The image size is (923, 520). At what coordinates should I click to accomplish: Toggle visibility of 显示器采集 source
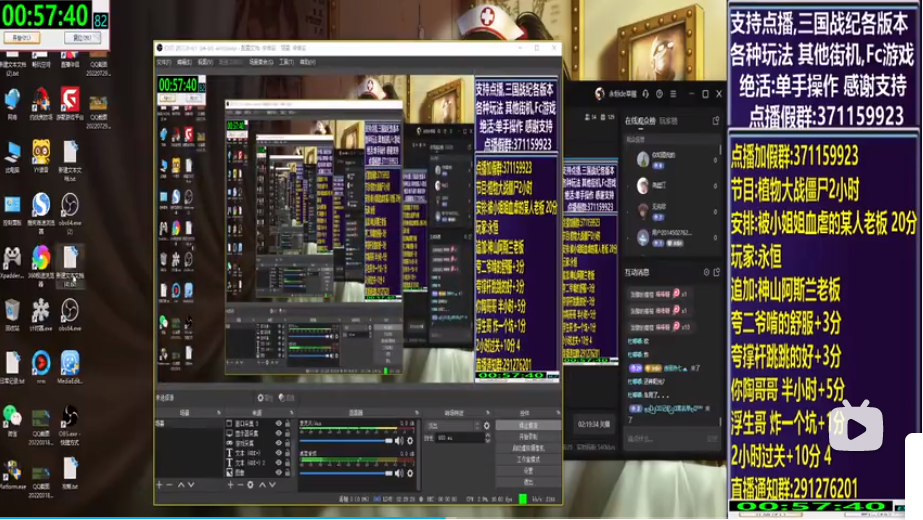[x=278, y=433]
